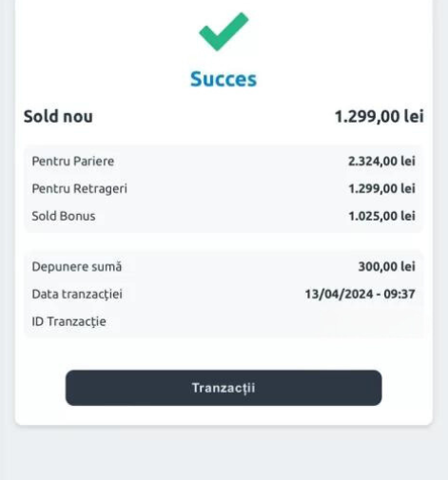The image size is (448, 480).
Task: Select the Succes heading text
Action: tap(224, 79)
